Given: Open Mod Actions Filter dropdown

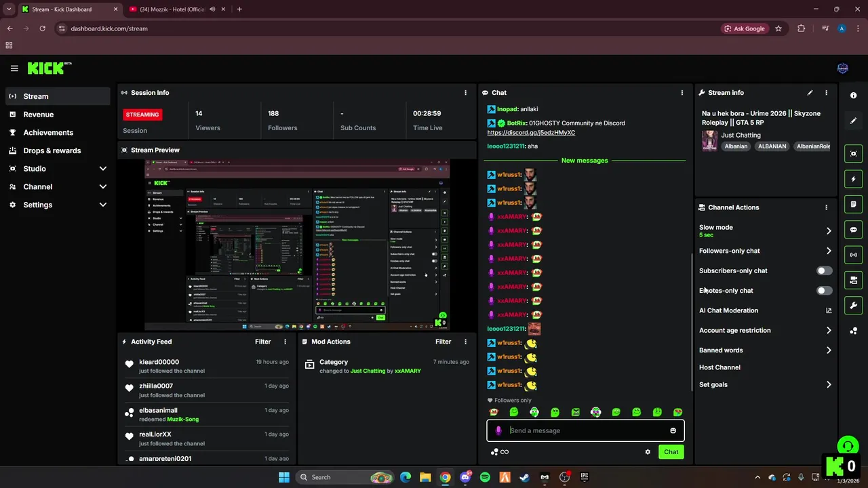Looking at the screenshot, I should (x=443, y=342).
